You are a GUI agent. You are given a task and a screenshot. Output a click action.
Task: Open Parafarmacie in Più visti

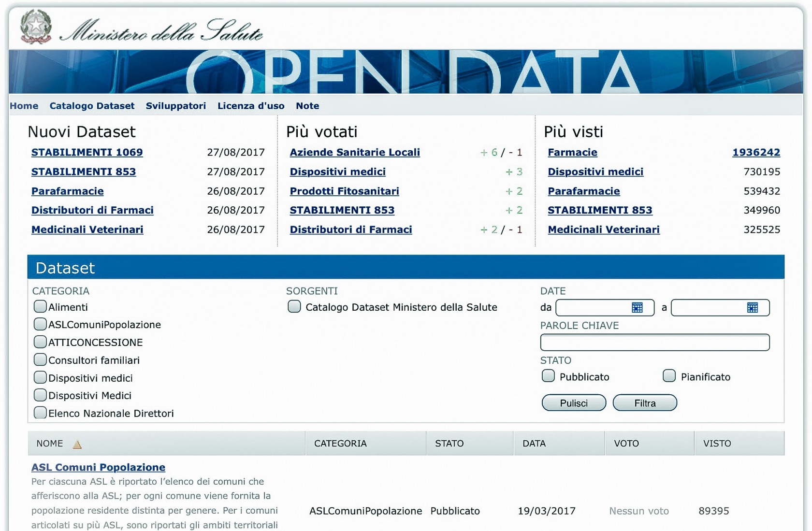584,191
